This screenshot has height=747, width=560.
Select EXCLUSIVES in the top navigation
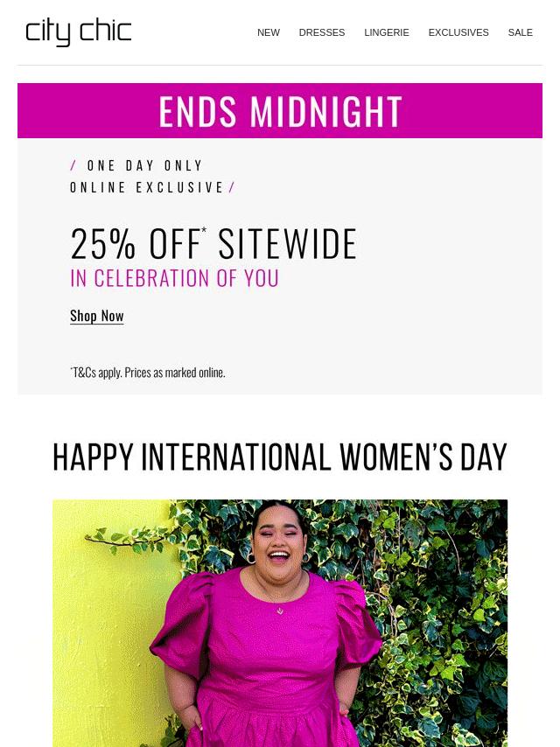pyautogui.click(x=458, y=32)
